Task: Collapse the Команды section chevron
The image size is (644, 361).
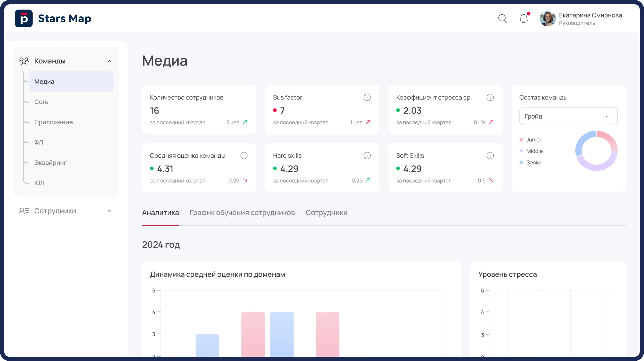Action: [x=109, y=61]
